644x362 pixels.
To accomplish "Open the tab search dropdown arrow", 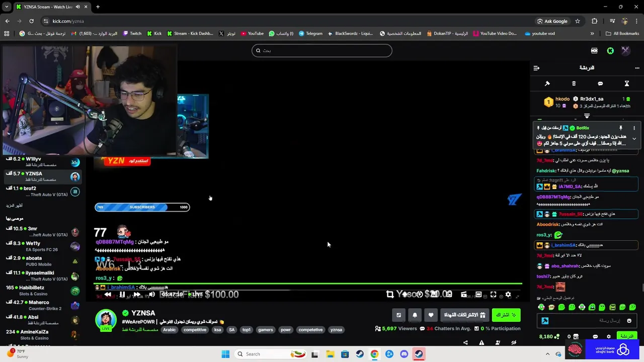I will [7, 7].
